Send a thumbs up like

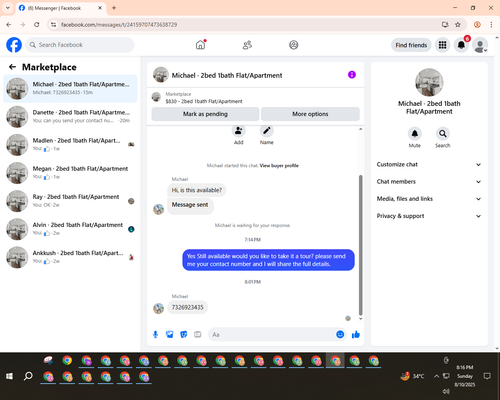point(356,334)
